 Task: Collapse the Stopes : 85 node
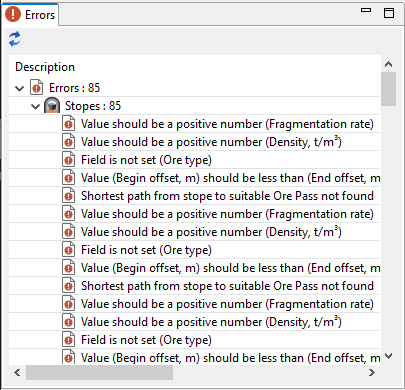pyautogui.click(x=35, y=107)
